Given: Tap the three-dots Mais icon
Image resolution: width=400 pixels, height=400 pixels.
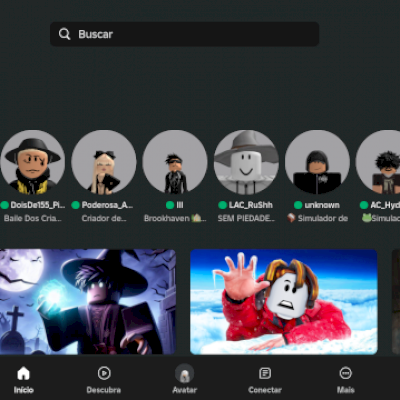Looking at the screenshot, I should coord(346,373).
